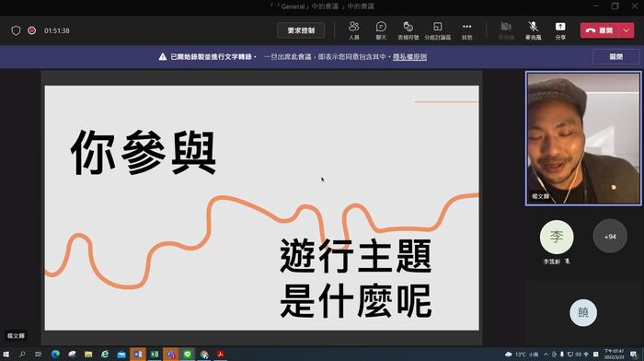Image resolution: width=644 pixels, height=361 pixels.
Task: Open the volume control in system tray
Action: (579, 354)
